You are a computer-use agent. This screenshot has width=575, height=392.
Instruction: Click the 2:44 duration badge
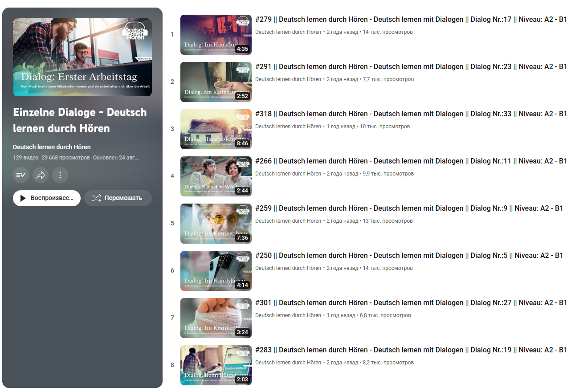click(x=242, y=191)
